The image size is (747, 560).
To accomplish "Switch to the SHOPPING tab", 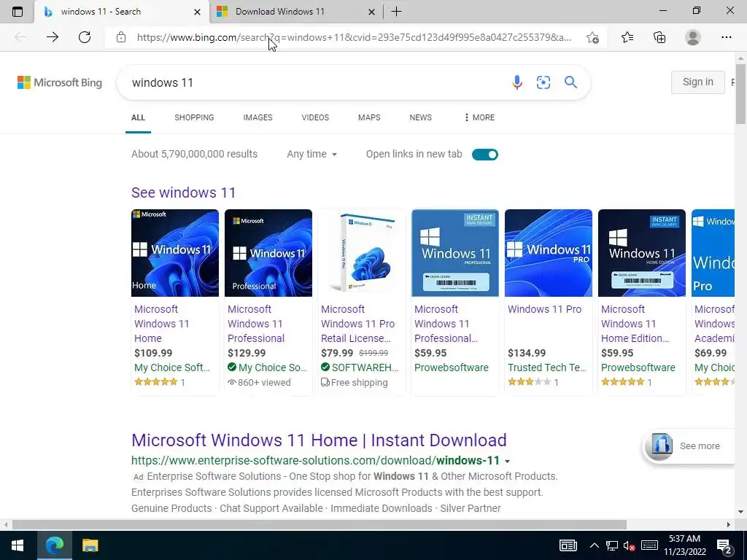I will tap(194, 117).
